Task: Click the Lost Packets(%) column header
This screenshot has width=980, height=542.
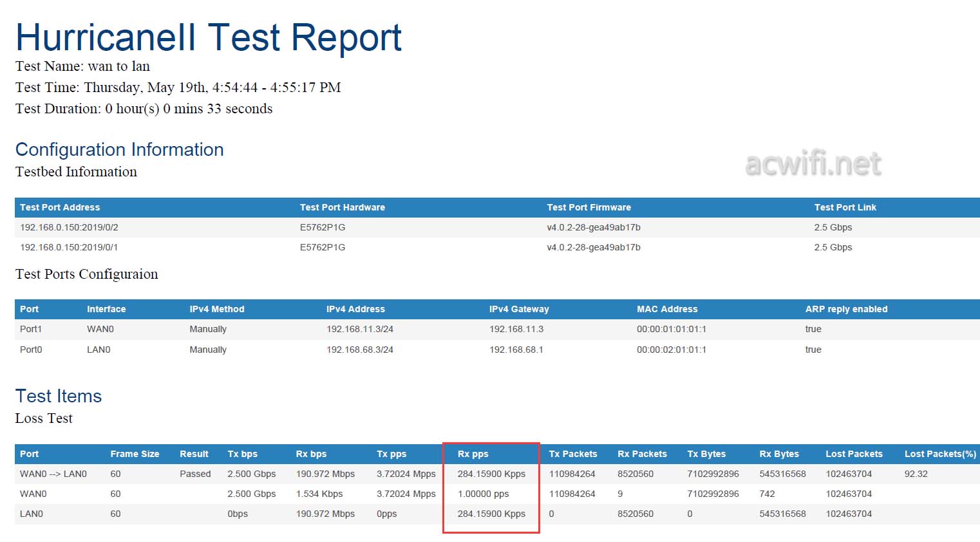Action: click(x=940, y=454)
